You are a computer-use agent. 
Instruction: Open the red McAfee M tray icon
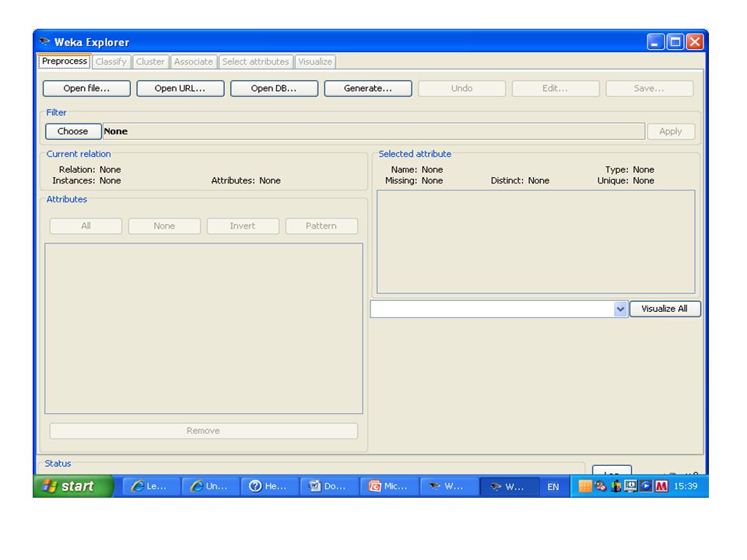pos(661,486)
